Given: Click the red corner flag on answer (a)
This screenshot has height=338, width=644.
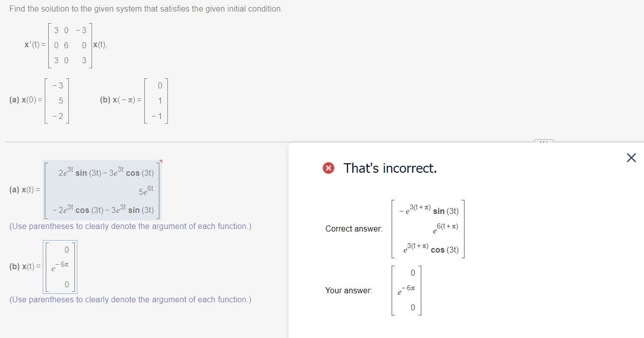Looking at the screenshot, I should click(160, 162).
